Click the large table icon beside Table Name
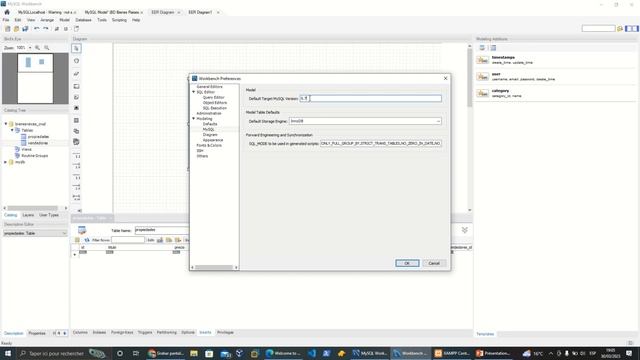 click(x=82, y=230)
